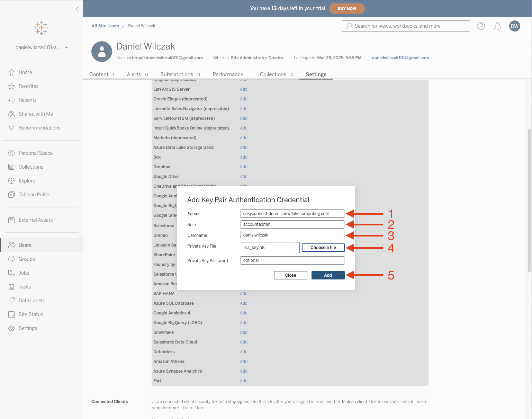Switch to the Content tab

coord(102,74)
